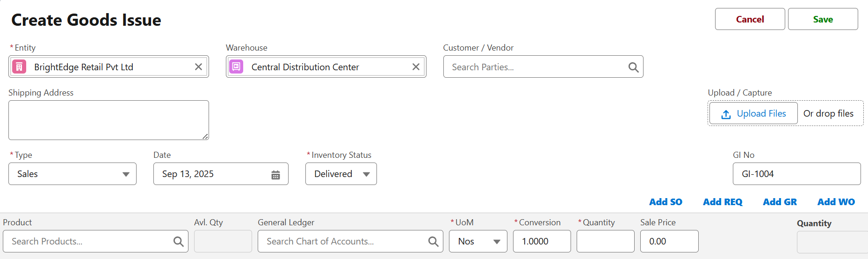This screenshot has width=868, height=259.
Task: Remove Central Distribution Center warehouse selection
Action: [416, 67]
